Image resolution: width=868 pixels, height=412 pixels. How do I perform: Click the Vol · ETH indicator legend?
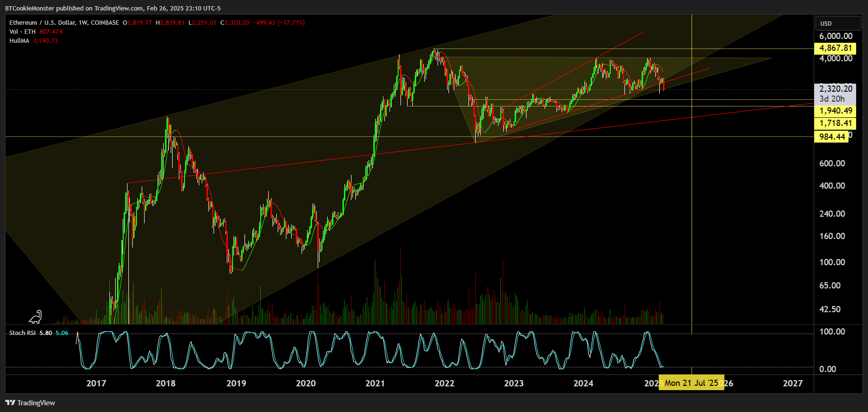coord(22,31)
